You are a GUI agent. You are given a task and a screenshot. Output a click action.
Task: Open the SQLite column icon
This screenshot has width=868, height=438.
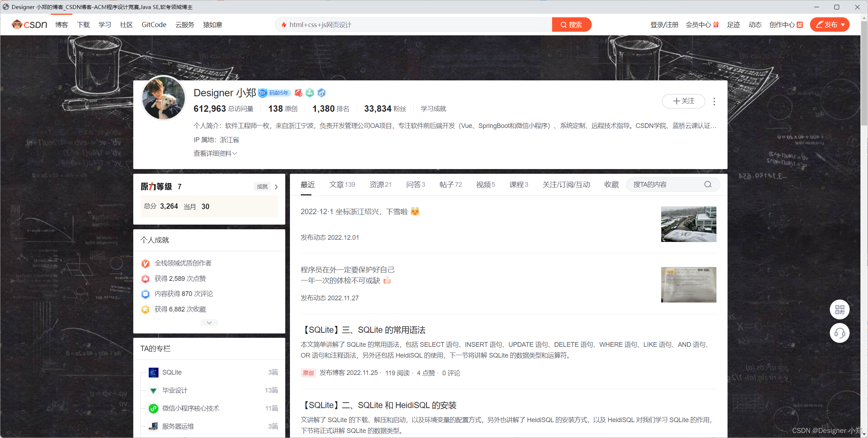click(153, 372)
